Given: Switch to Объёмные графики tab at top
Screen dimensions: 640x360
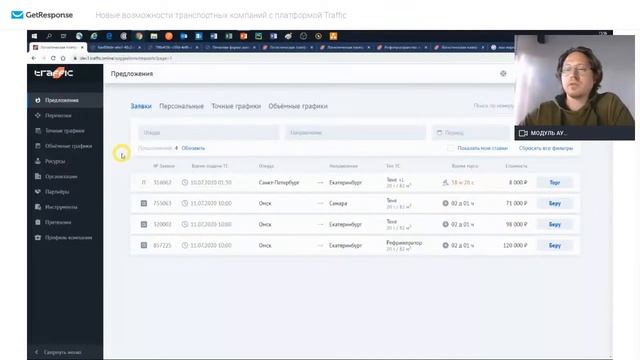Looking at the screenshot, I should 298,106.
